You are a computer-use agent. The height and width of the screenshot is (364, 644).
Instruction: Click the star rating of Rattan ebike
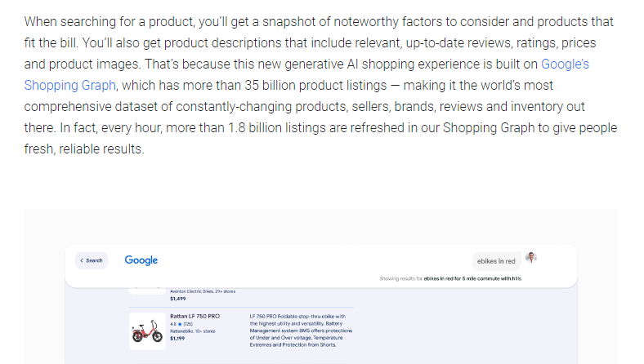[175, 323]
